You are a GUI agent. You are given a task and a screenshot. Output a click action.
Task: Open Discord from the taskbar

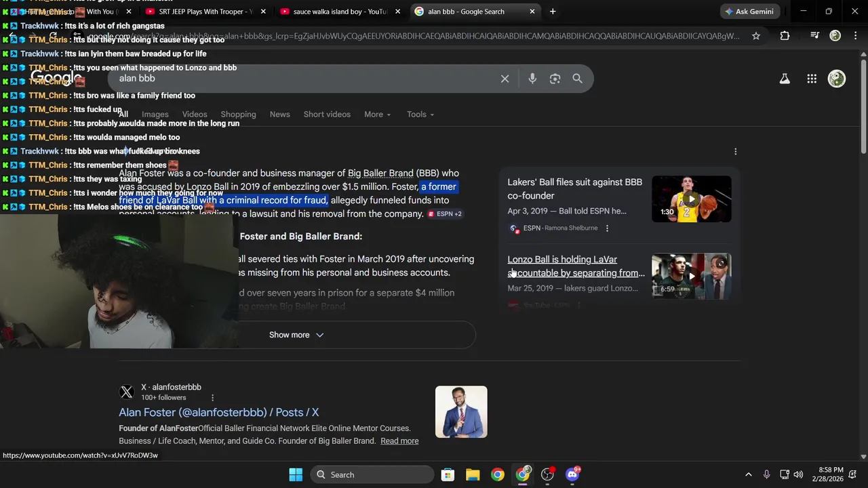(572, 474)
